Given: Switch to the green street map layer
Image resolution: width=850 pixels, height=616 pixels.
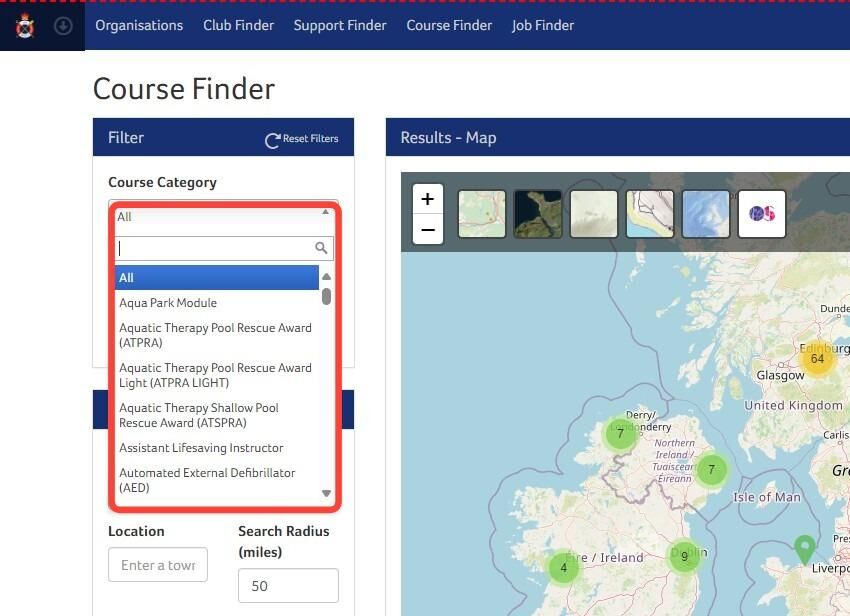Looking at the screenshot, I should (x=482, y=214).
